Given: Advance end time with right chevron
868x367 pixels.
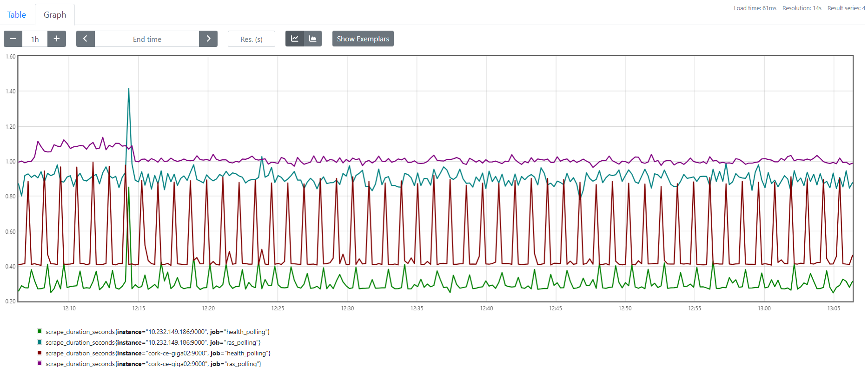Looking at the screenshot, I should click(x=208, y=39).
